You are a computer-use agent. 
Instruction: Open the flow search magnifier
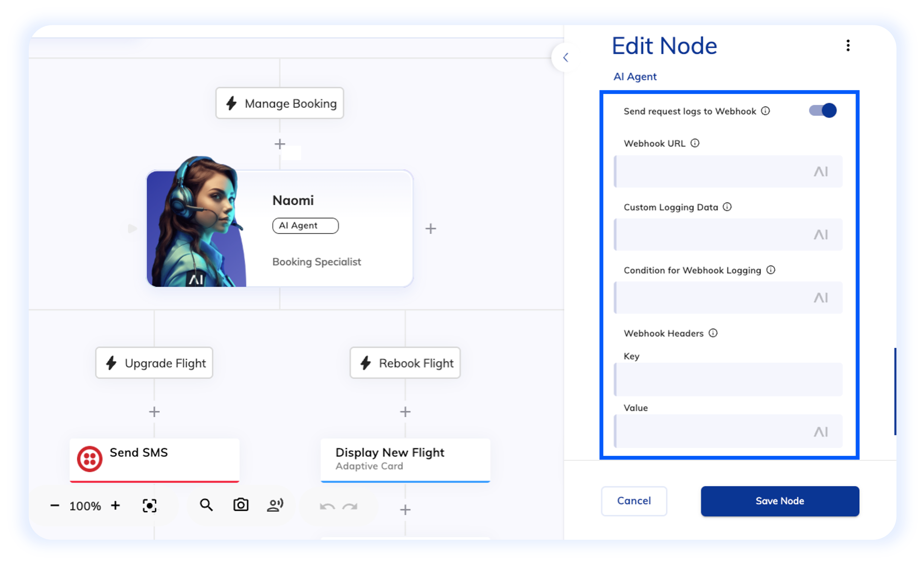(206, 505)
